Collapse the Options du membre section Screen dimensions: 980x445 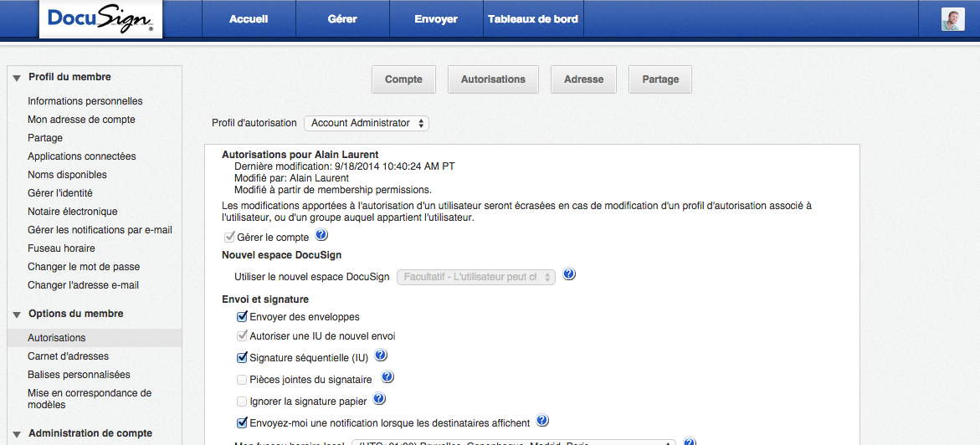(x=16, y=315)
